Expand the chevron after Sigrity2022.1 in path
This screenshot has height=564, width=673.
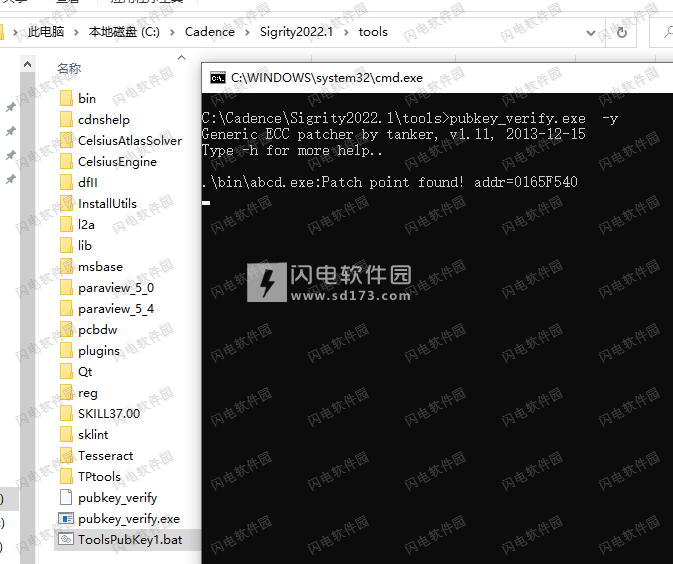click(346, 32)
